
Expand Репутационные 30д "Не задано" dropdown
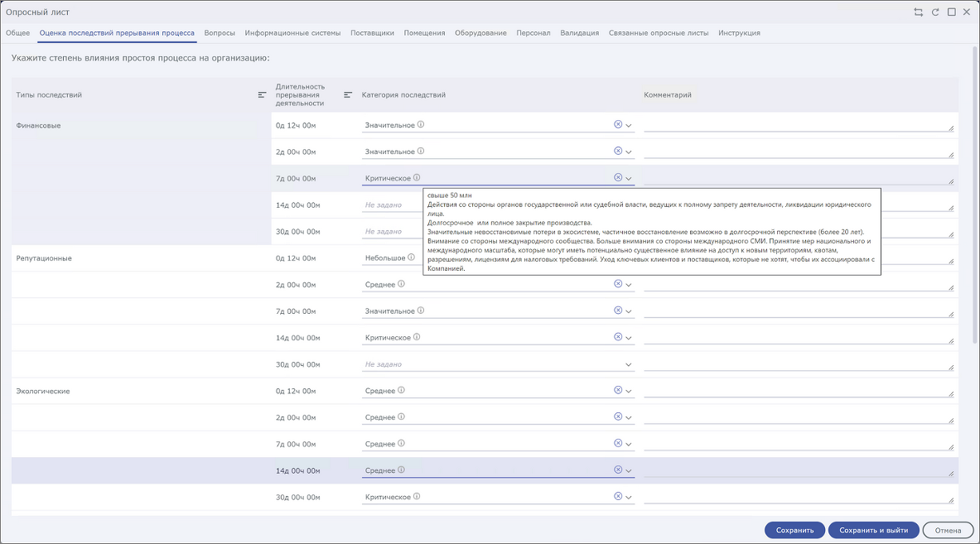coord(629,364)
